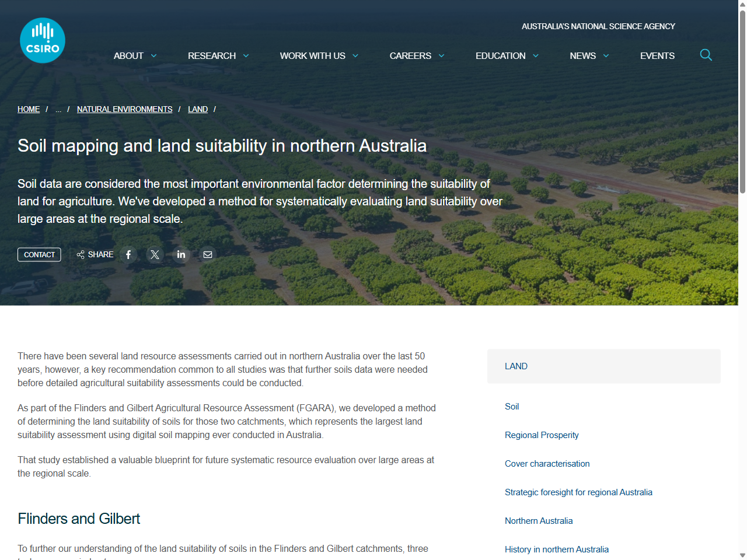This screenshot has width=747, height=560.
Task: Expand the About menu chevron
Action: 153,56
